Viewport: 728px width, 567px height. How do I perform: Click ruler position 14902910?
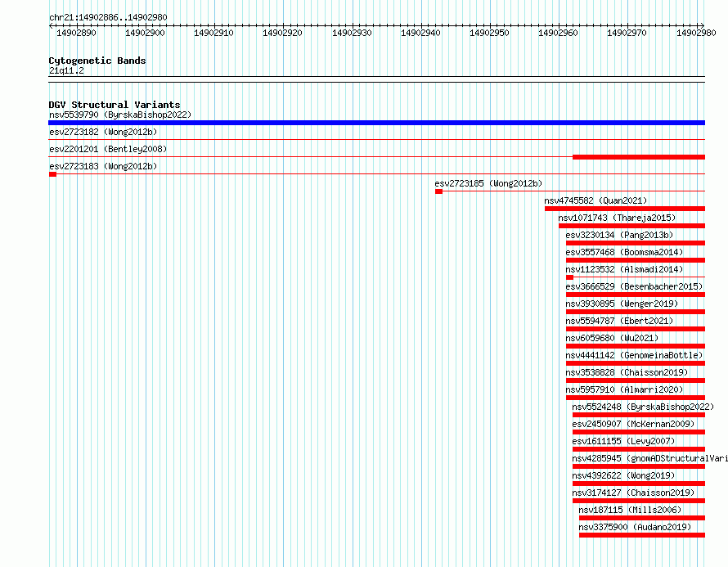coord(213,33)
